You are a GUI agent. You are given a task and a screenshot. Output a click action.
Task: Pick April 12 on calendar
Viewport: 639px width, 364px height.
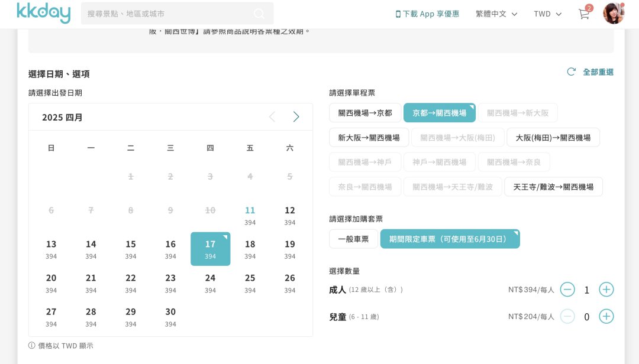290,216
